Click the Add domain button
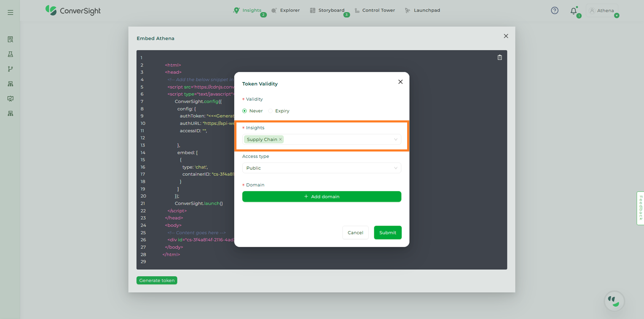Viewport: 644px width, 319px height. coord(322,197)
